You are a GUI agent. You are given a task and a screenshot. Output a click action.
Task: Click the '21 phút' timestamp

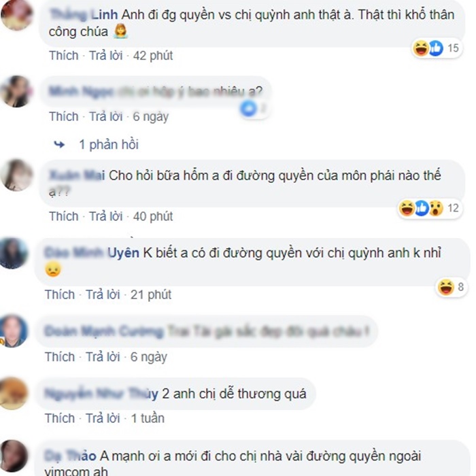[151, 294]
